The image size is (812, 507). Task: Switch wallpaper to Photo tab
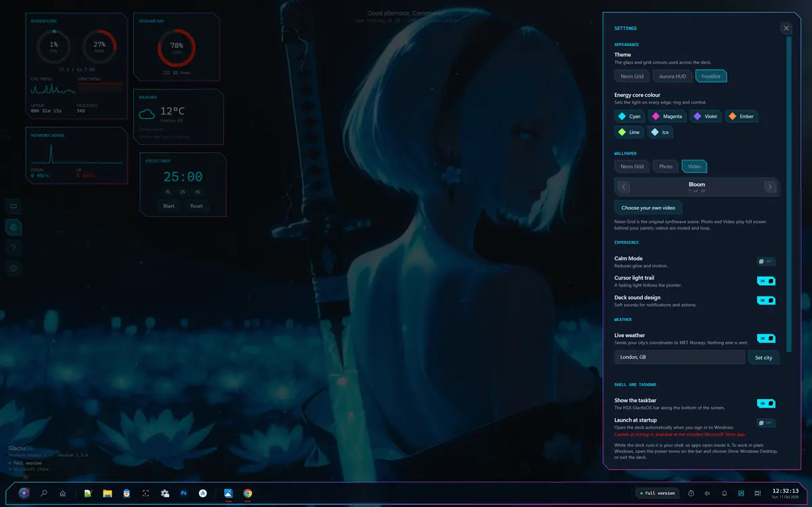[666, 167]
